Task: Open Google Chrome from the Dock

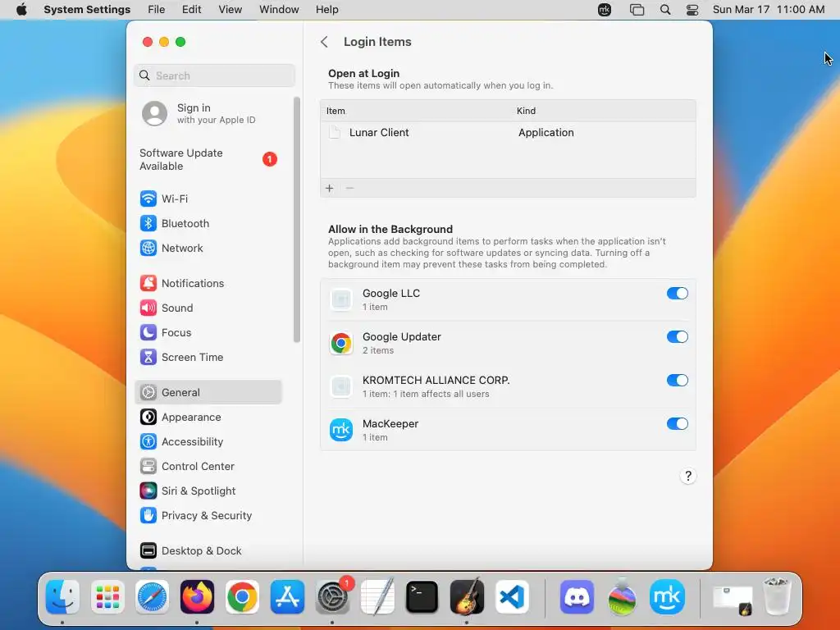Action: [x=242, y=596]
